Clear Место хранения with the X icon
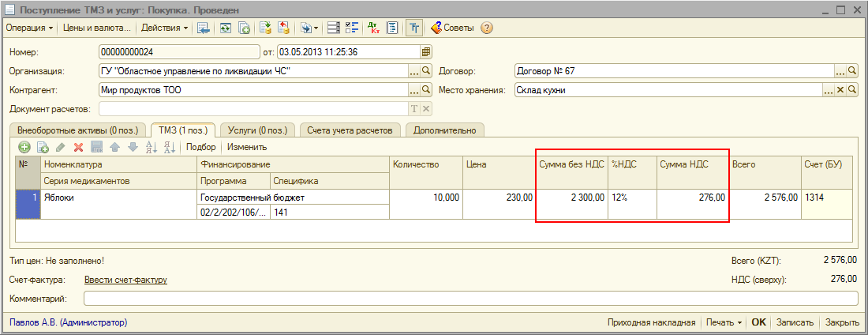 [840, 90]
